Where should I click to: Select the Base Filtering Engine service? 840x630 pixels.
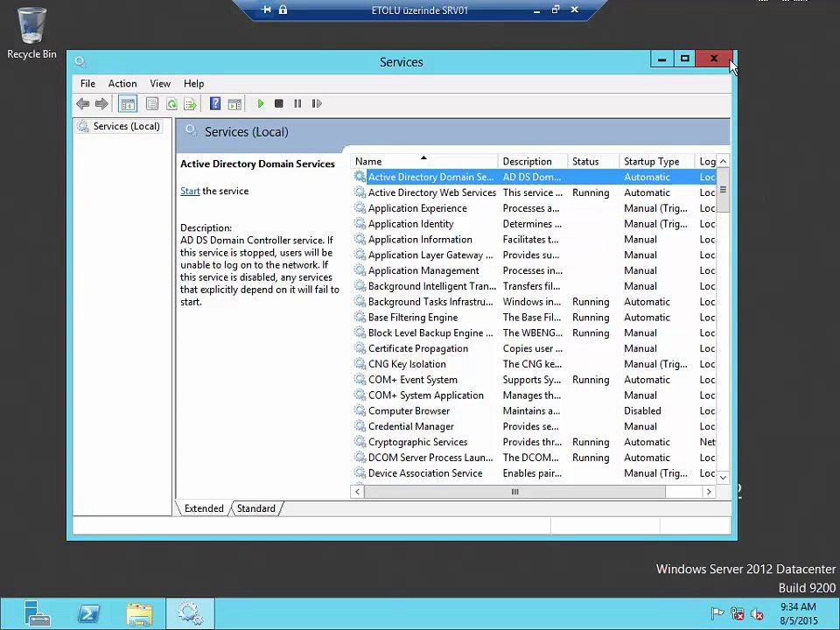534,317
